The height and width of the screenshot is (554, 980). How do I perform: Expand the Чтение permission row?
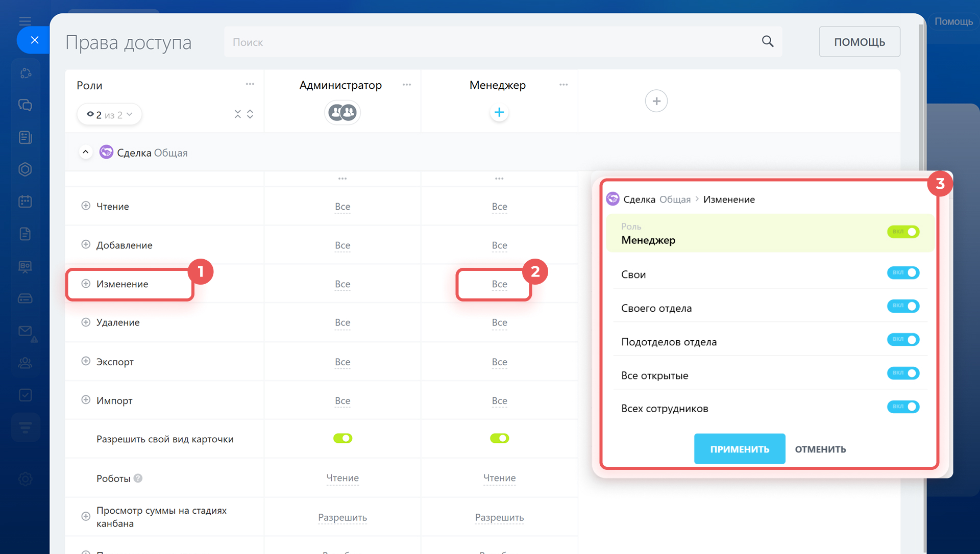pos(86,206)
